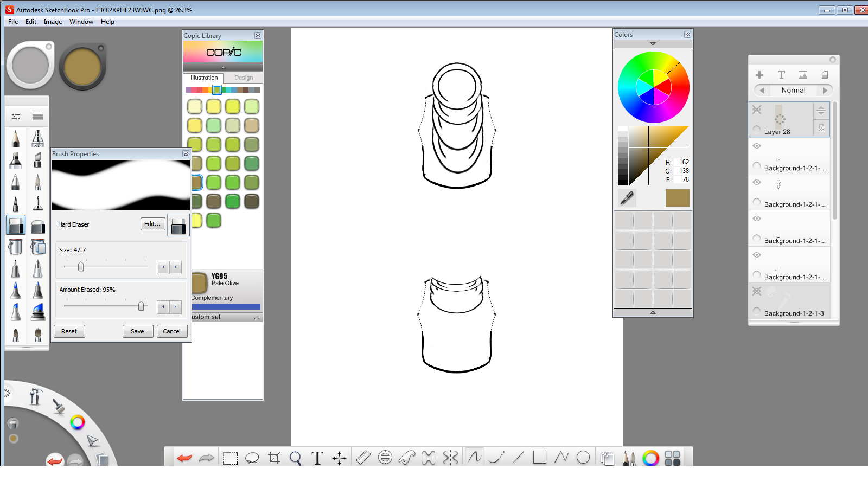This screenshot has height=488, width=868.
Task: Clear layer with the eraser icon in layer panel
Action: [x=825, y=75]
